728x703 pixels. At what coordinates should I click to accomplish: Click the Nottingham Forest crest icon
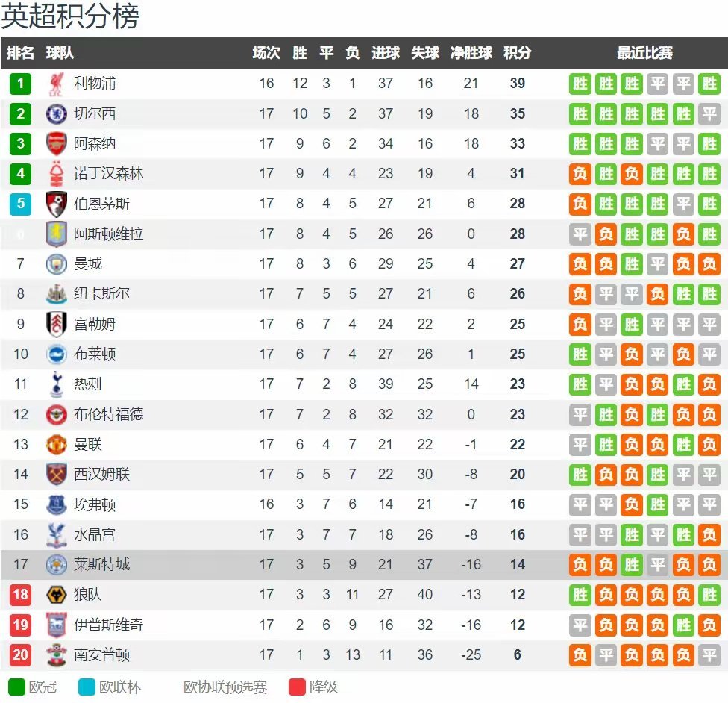pyautogui.click(x=57, y=174)
